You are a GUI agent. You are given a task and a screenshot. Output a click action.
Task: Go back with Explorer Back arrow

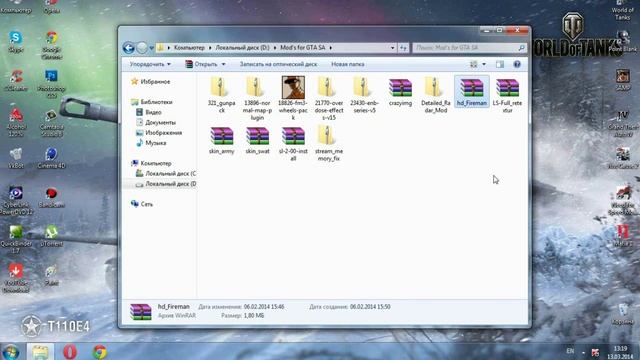click(129, 48)
